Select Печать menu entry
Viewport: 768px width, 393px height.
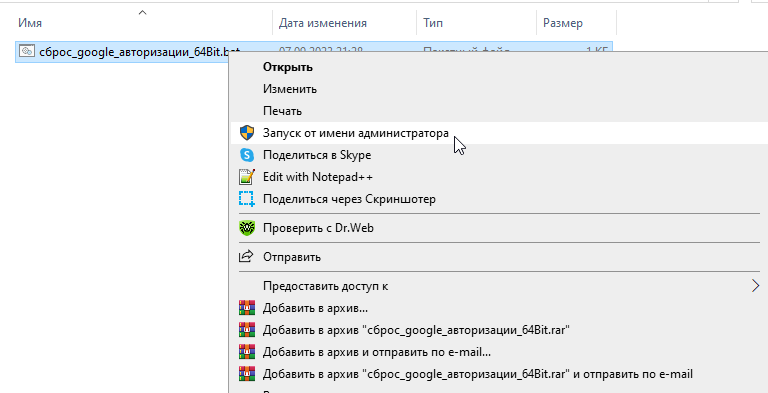click(283, 111)
